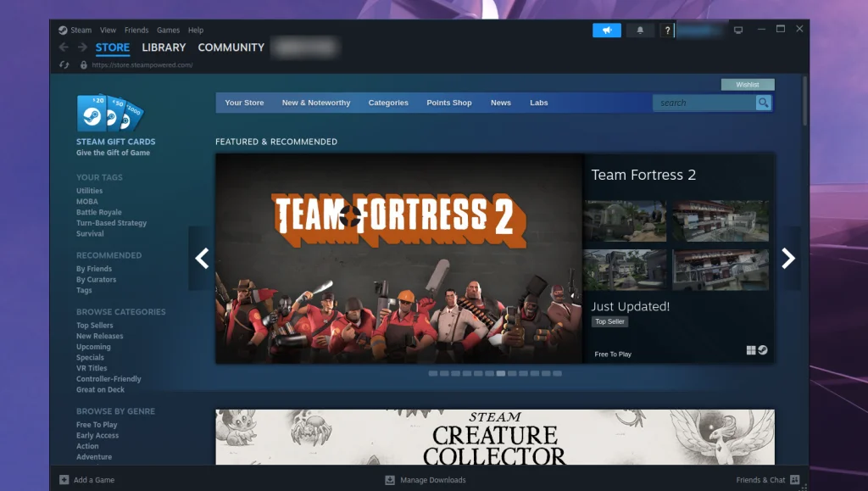Open Recommended By Friends
The image size is (868, 491).
[x=94, y=269]
